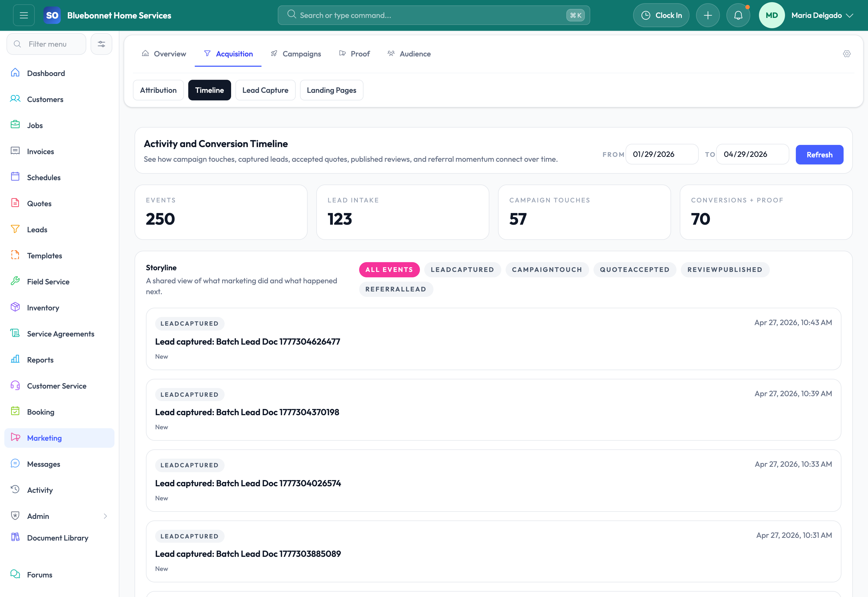Click the Conversions + Proof 70 card

(766, 212)
